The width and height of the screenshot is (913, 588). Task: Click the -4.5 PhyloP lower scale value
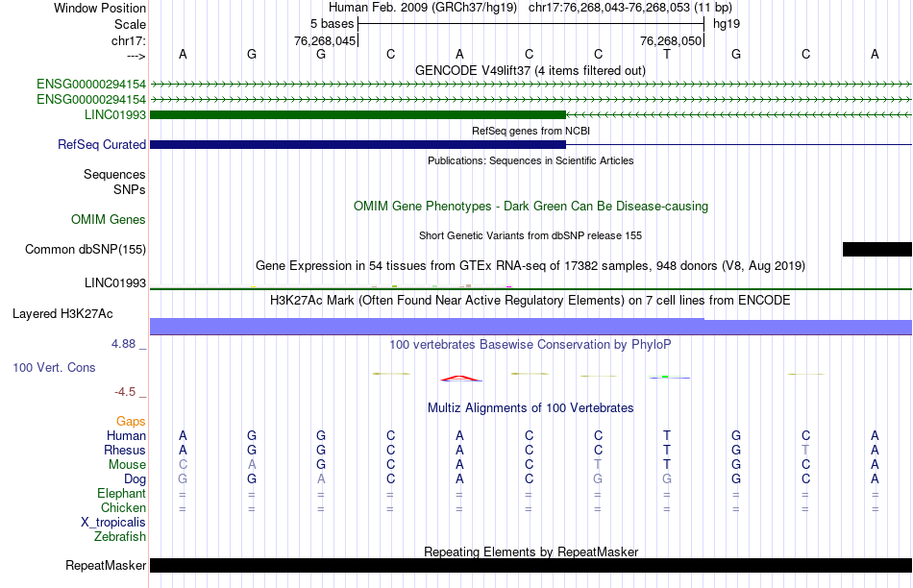[x=125, y=392]
